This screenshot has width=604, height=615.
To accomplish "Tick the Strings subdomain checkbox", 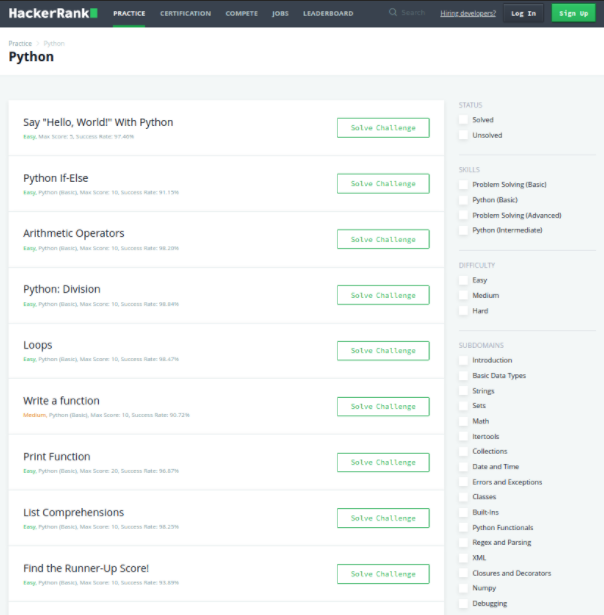I will coord(464,391).
